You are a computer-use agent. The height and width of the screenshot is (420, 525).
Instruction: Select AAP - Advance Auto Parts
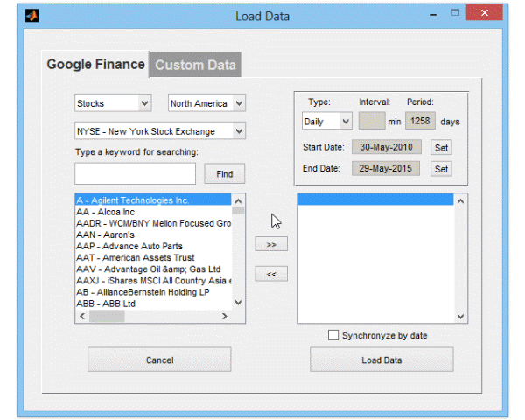(x=153, y=246)
